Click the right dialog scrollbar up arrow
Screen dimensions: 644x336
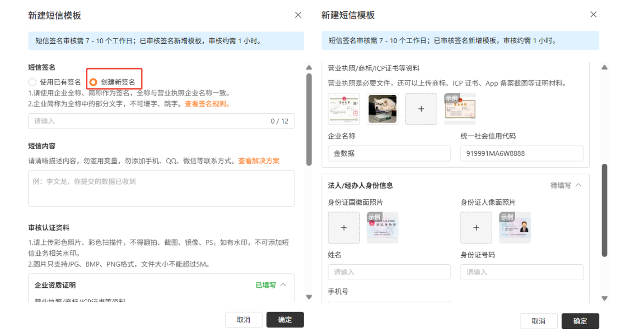pos(604,68)
